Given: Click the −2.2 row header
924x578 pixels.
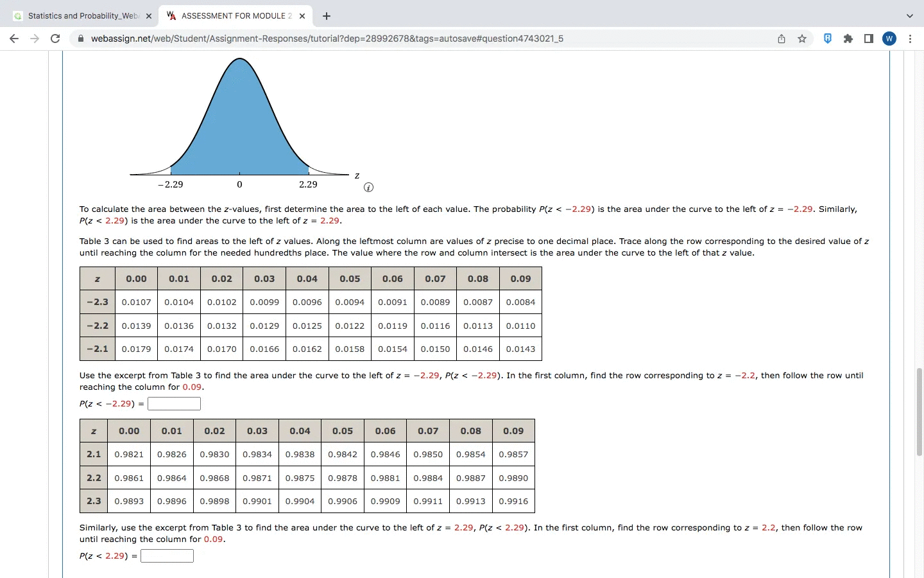Looking at the screenshot, I should 98,326.
